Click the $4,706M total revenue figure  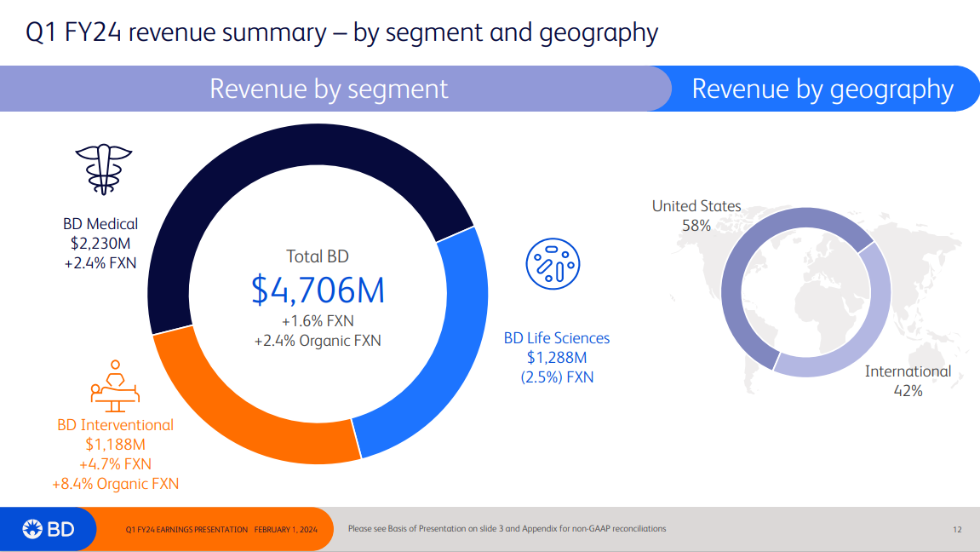point(318,290)
